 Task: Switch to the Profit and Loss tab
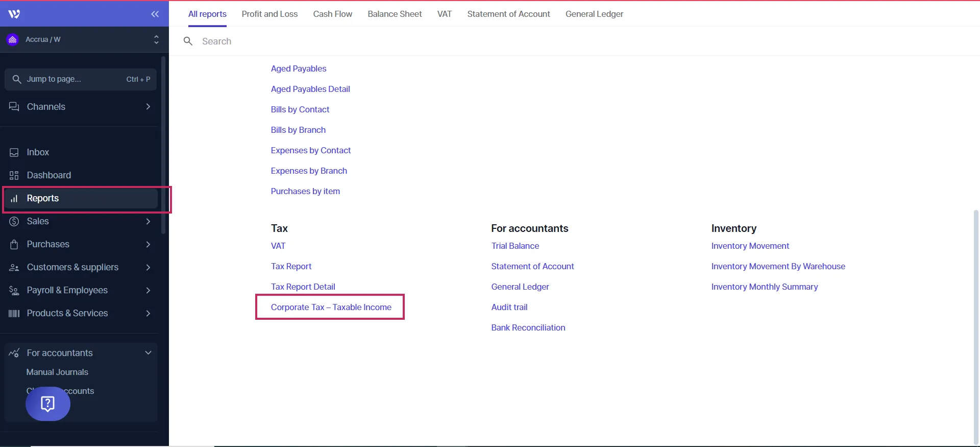click(269, 14)
